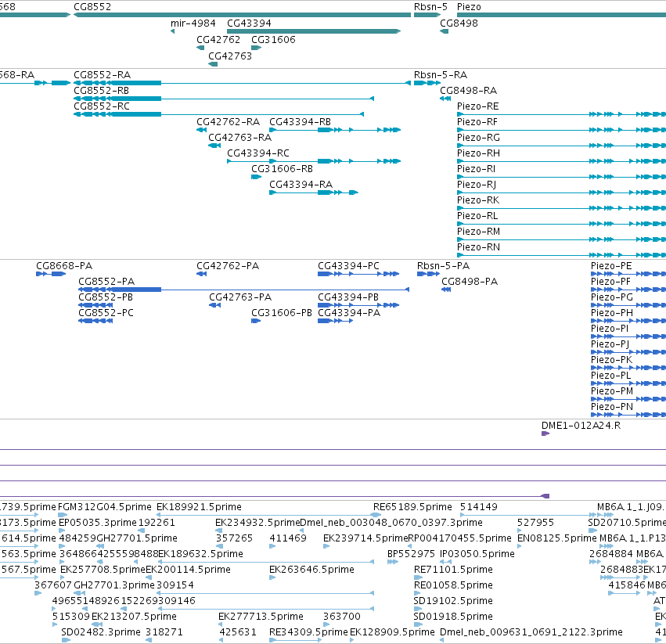The image size is (666, 644).
Task: Click protein Piezo-PN
Action: (612, 407)
